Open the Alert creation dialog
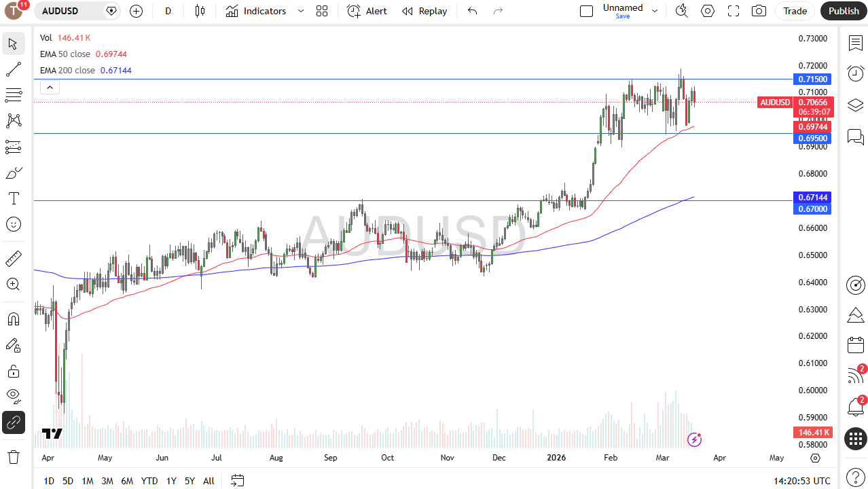This screenshot has width=868, height=489. pos(366,11)
